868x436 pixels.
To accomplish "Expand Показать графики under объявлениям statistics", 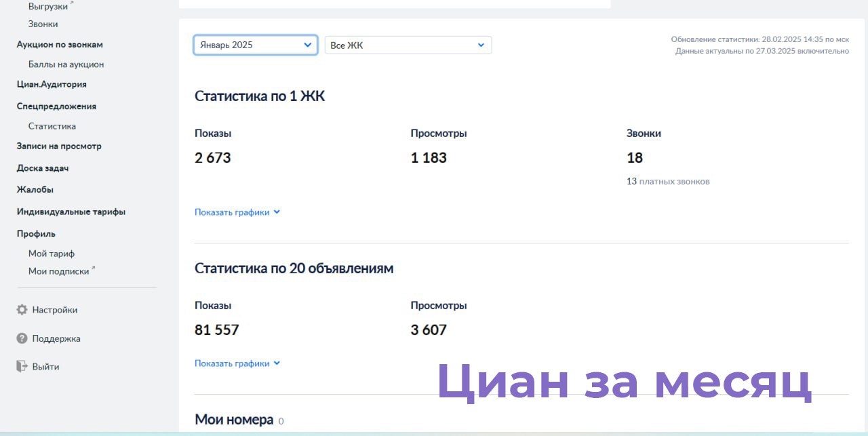I will pos(237,363).
